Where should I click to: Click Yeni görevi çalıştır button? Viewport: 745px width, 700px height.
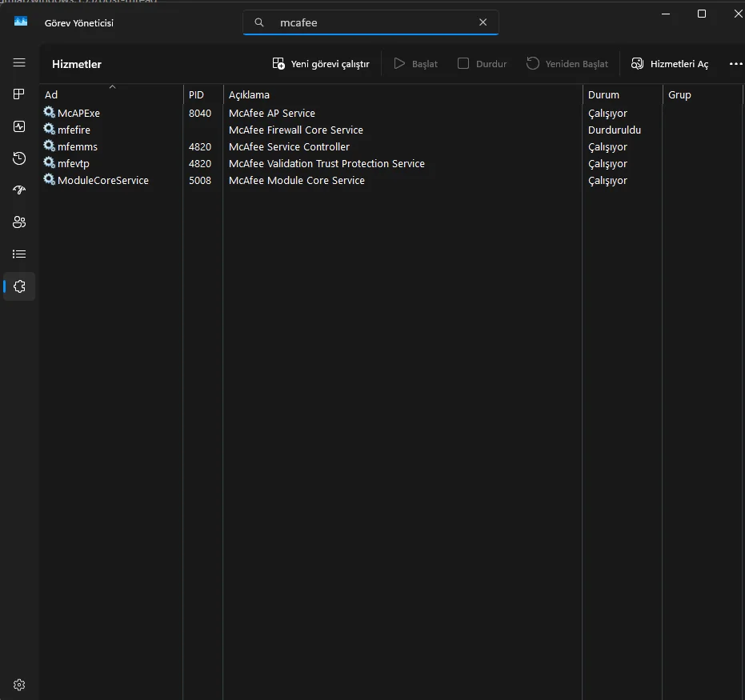(x=321, y=64)
